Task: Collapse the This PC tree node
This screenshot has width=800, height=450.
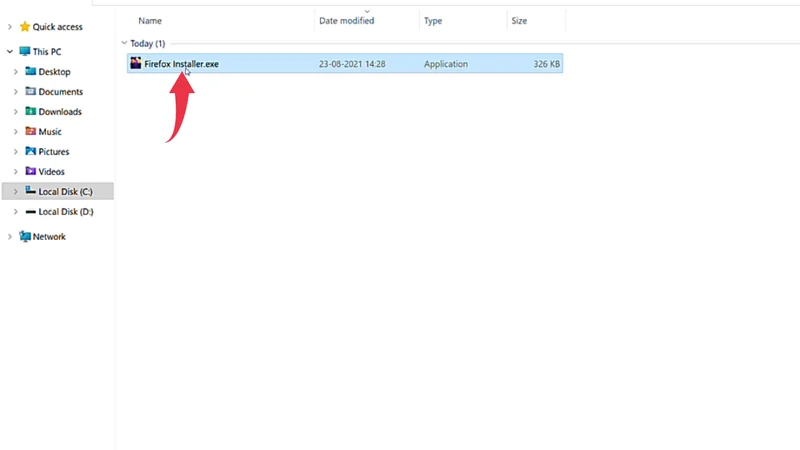Action: tap(10, 51)
